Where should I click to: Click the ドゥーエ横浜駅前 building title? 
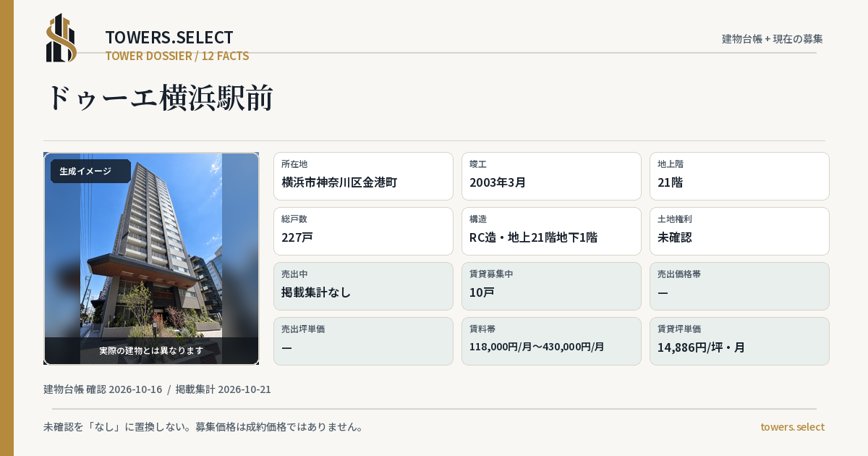click(x=159, y=98)
